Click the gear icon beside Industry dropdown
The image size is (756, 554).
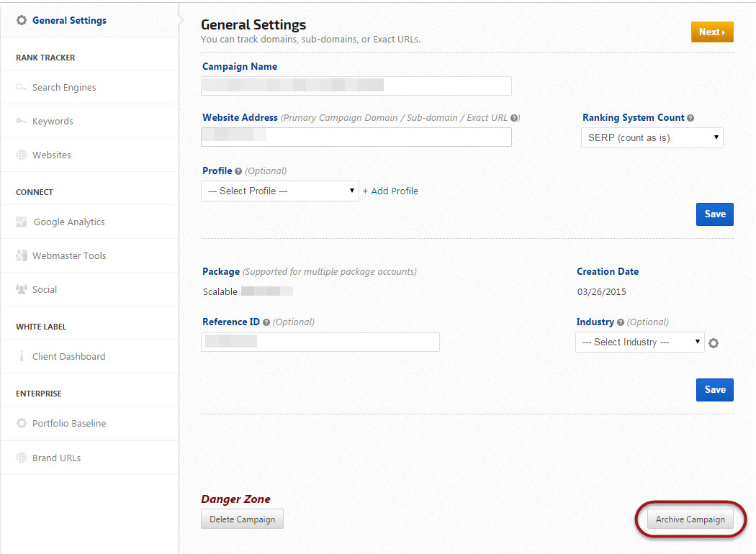pos(714,343)
